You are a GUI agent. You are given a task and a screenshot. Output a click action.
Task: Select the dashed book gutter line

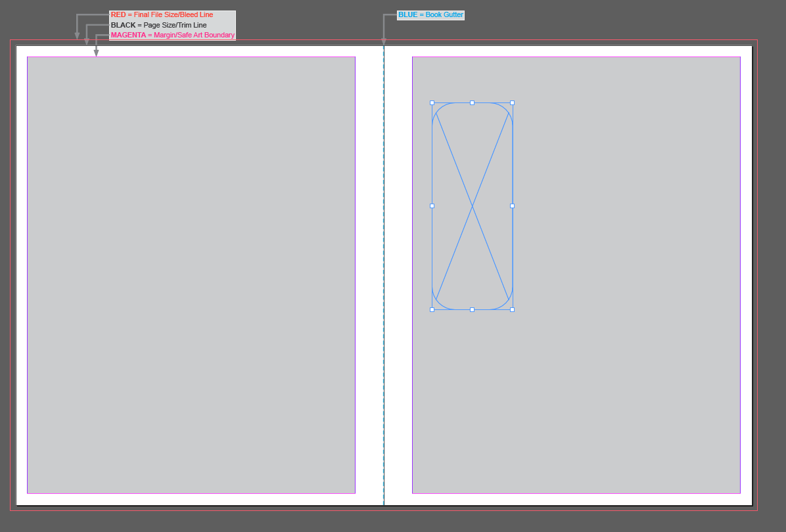[x=384, y=263]
